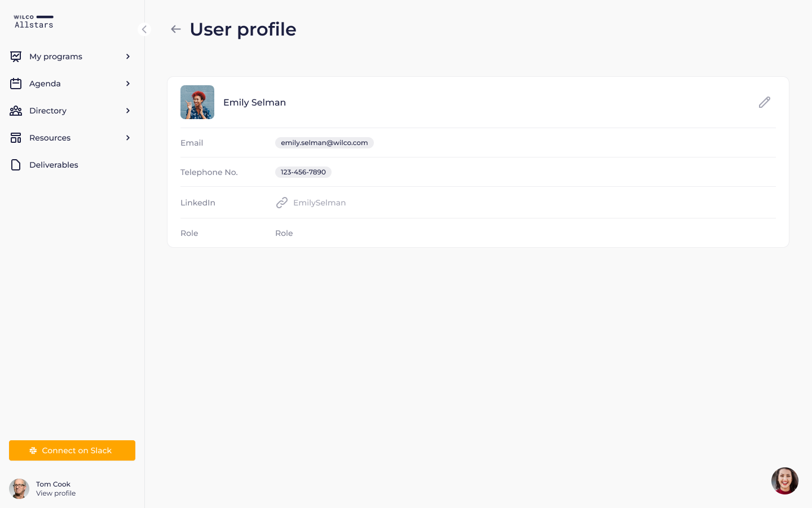This screenshot has width=812, height=508.
Task: Click the Directory people icon
Action: coord(16,111)
